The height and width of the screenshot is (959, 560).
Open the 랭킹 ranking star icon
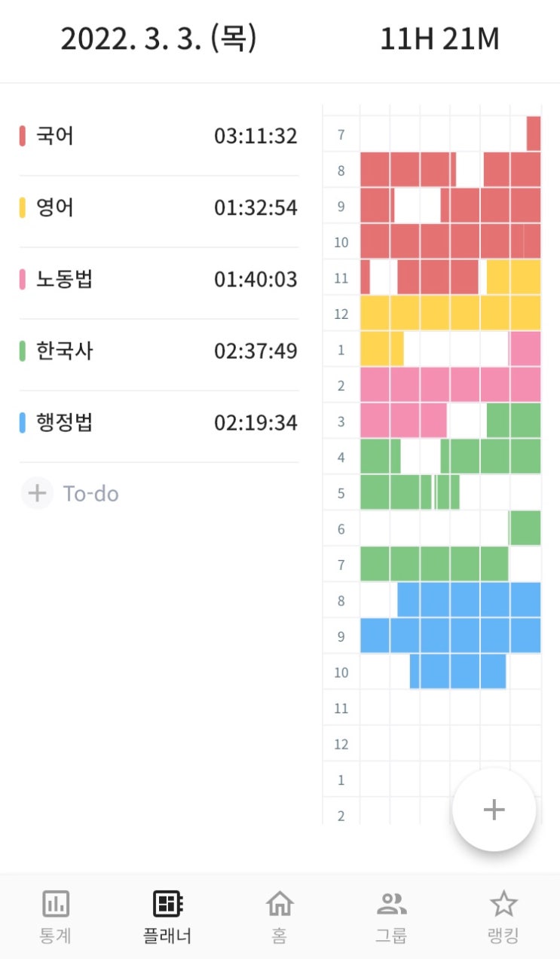click(503, 903)
